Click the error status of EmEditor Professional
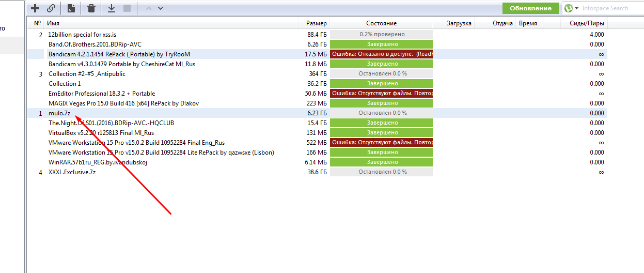Image resolution: width=644 pixels, height=273 pixels. coord(381,94)
